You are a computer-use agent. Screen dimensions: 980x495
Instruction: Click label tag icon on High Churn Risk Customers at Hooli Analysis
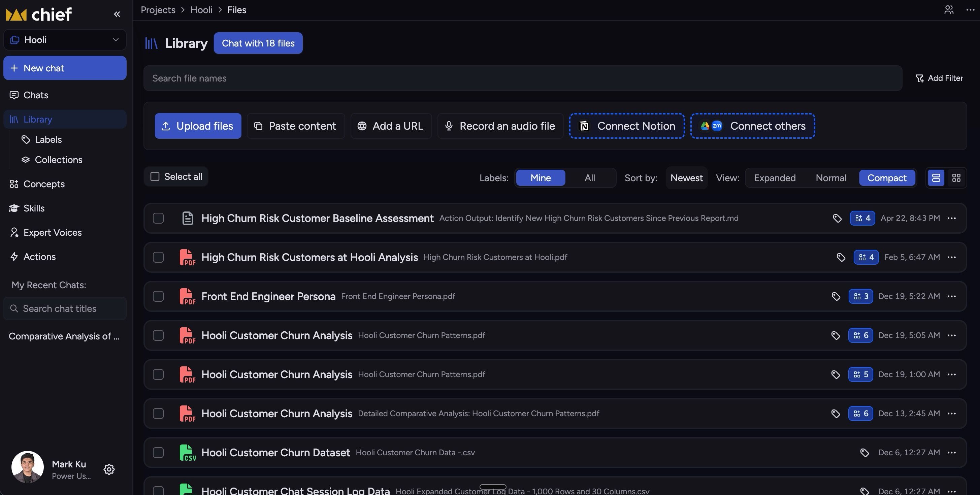pyautogui.click(x=841, y=258)
